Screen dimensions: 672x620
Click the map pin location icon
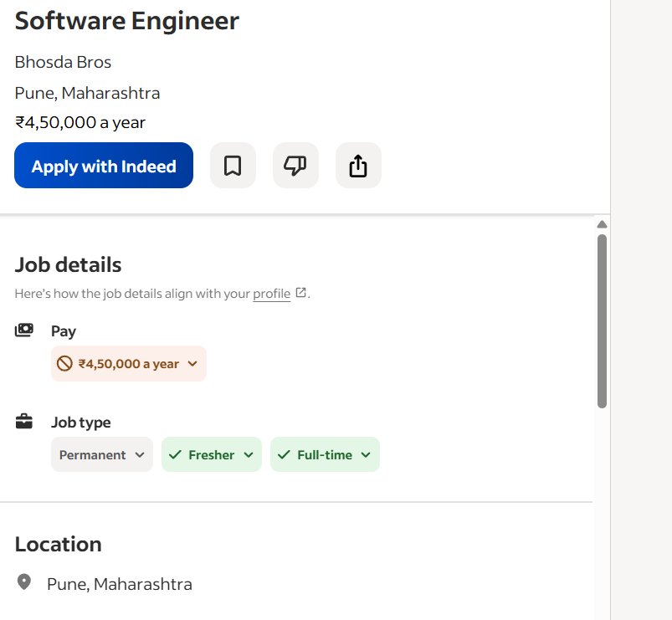point(24,582)
